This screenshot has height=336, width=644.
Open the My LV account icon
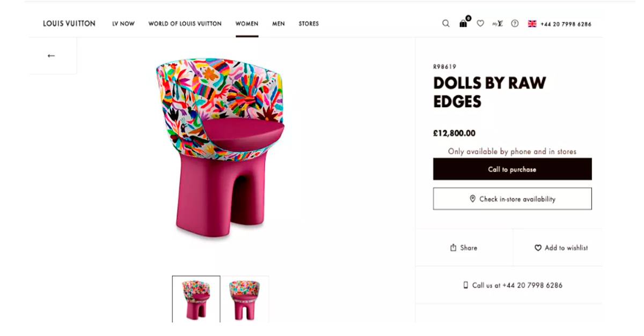[497, 24]
